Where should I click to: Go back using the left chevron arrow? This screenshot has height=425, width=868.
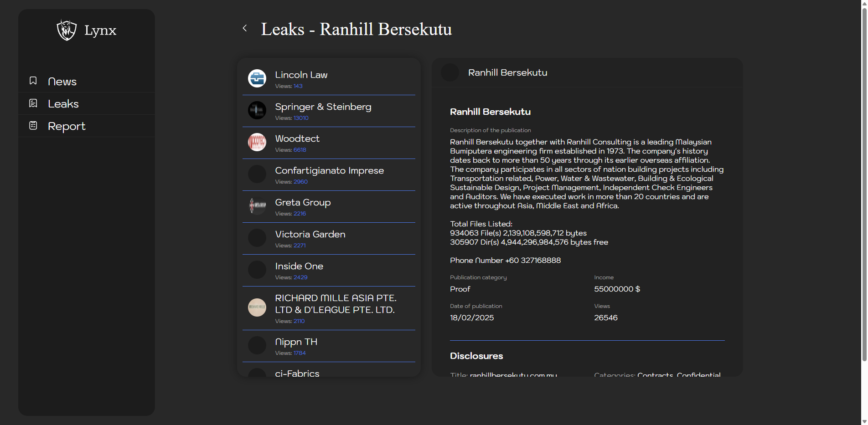pos(245,28)
